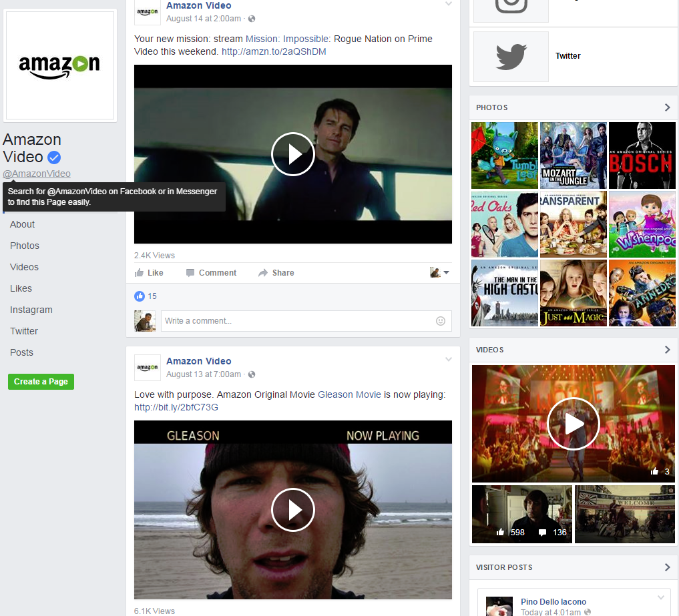Click the @AmazonVideo username link
Image resolution: width=679 pixels, height=616 pixels.
(37, 174)
